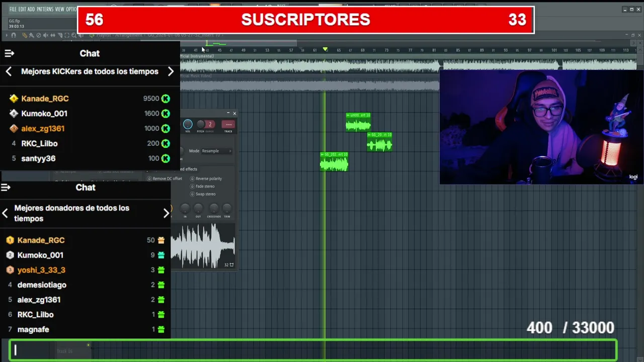This screenshot has width=644, height=362.
Task: Go to next leaderboard from Mejores donadores
Action: coord(166,213)
